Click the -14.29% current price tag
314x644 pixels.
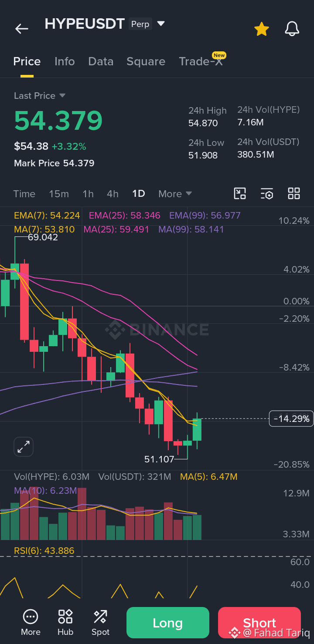click(291, 419)
